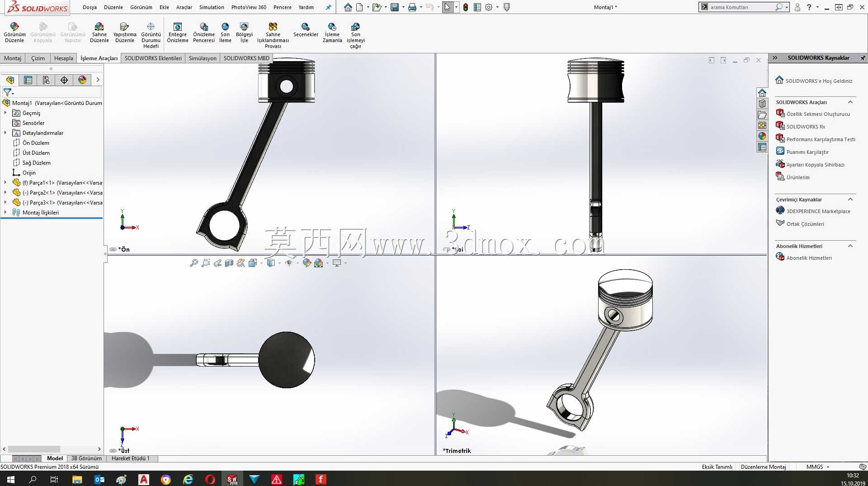Open ConfigurationManager tab icon
Screen dimensions: 868x486
click(x=46, y=80)
